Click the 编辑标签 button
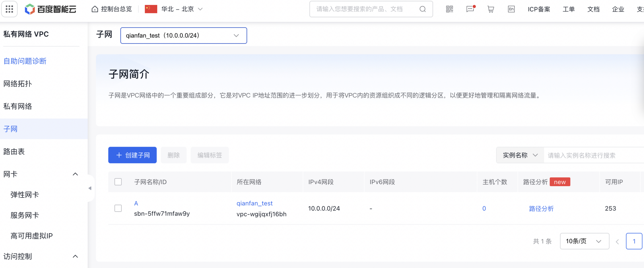This screenshot has height=268, width=644. click(210, 155)
